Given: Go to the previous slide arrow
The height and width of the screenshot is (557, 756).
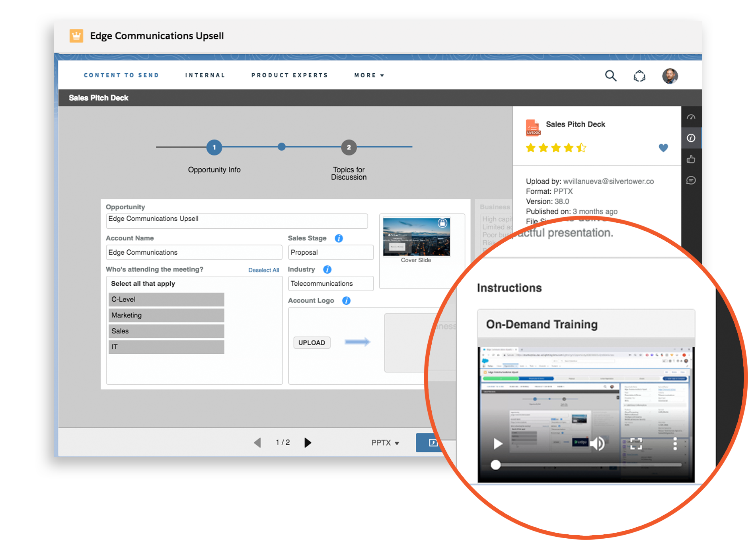Looking at the screenshot, I should pos(257,442).
